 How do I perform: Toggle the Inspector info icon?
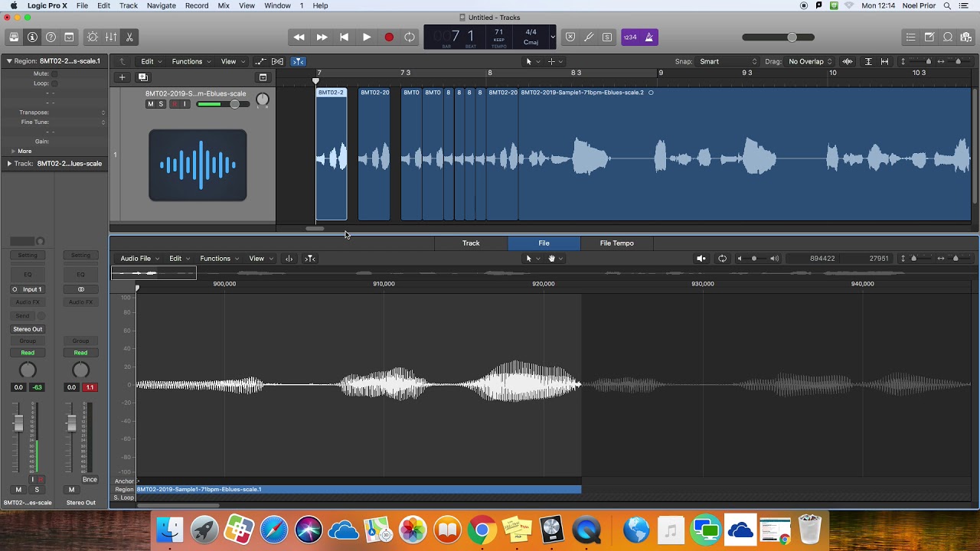pos(32,37)
